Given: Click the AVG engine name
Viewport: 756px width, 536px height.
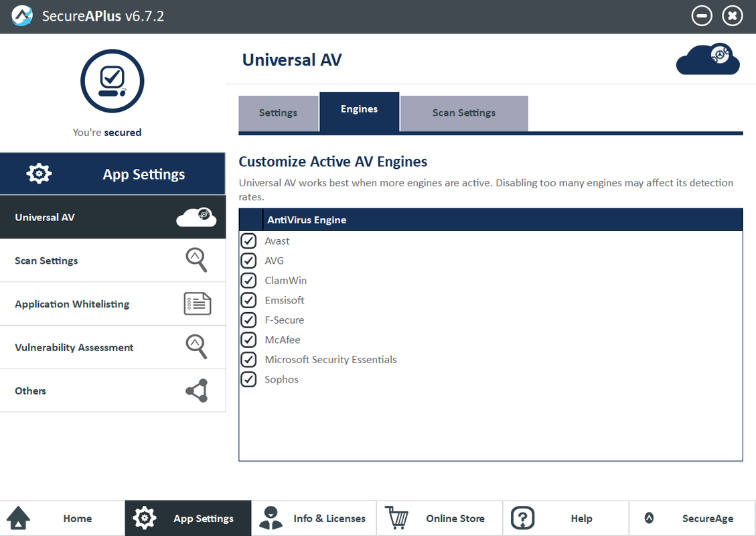Looking at the screenshot, I should point(275,261).
